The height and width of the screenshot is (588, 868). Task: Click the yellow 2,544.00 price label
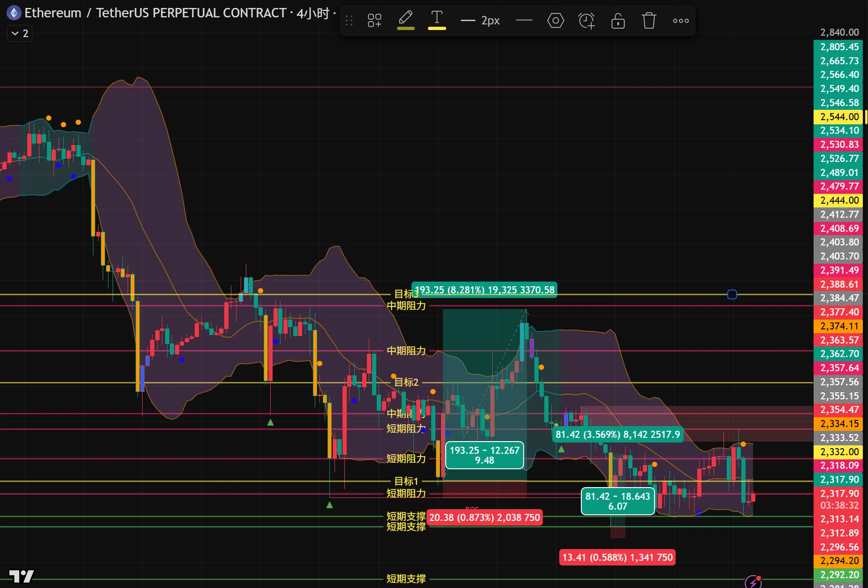tap(838, 117)
